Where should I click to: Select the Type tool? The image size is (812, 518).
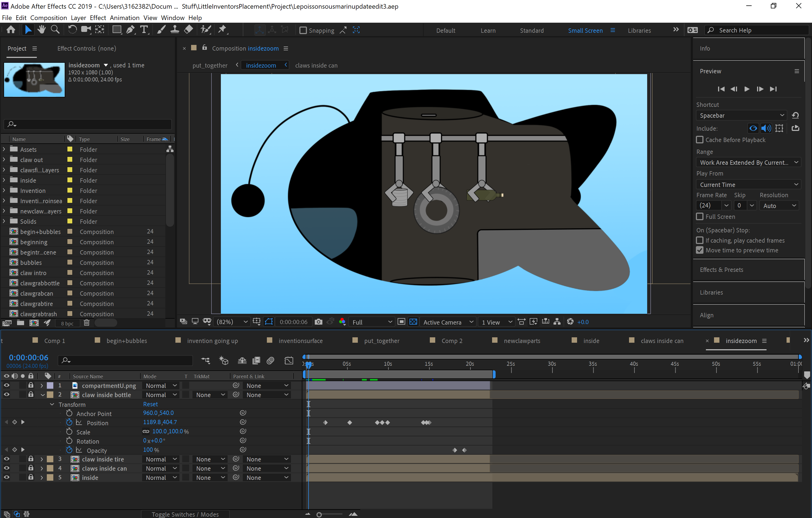(x=144, y=30)
